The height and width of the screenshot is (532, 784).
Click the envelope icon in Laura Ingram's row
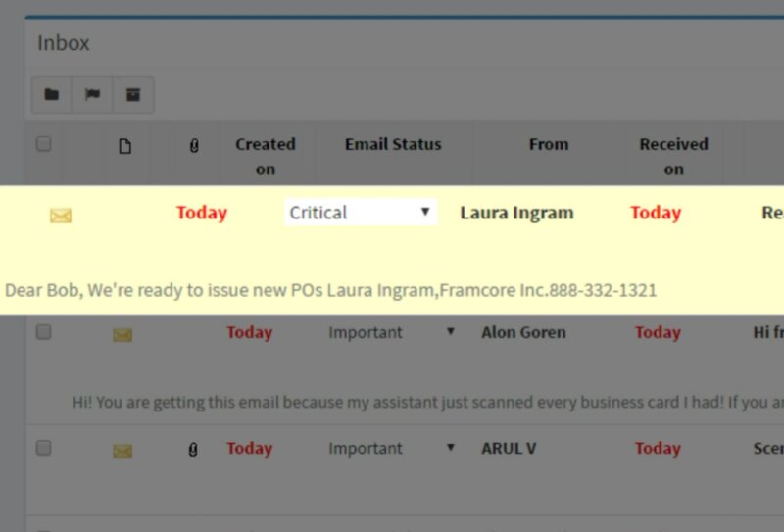(x=61, y=216)
